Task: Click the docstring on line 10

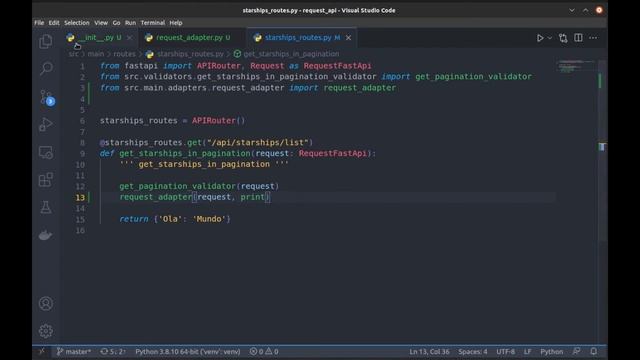Action: 204,164
